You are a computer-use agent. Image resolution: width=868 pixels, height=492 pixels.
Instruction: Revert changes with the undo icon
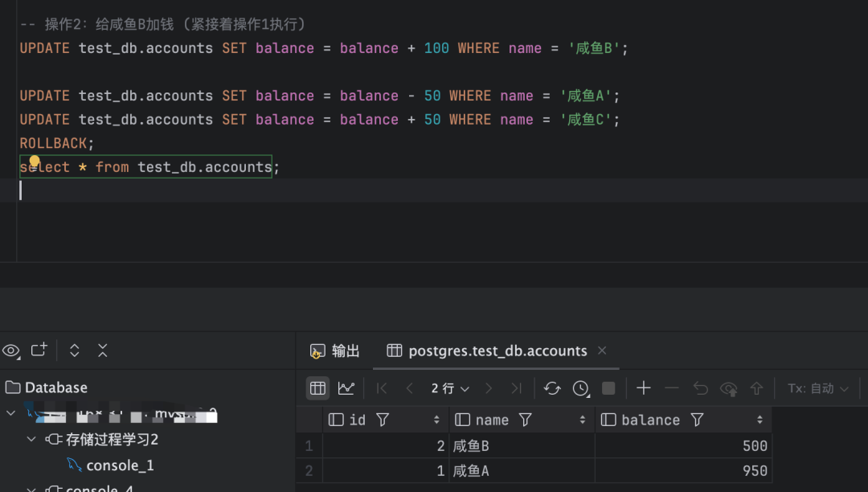tap(701, 388)
